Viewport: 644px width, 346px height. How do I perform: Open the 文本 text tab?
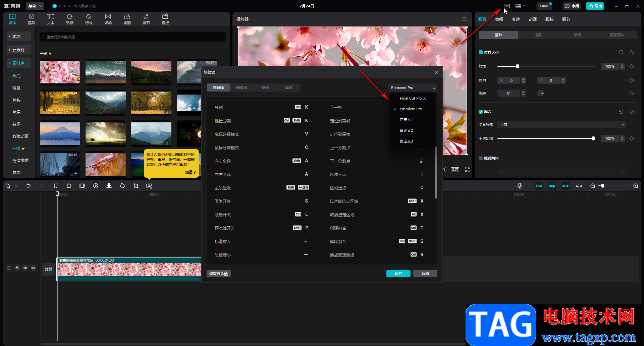pos(51,19)
